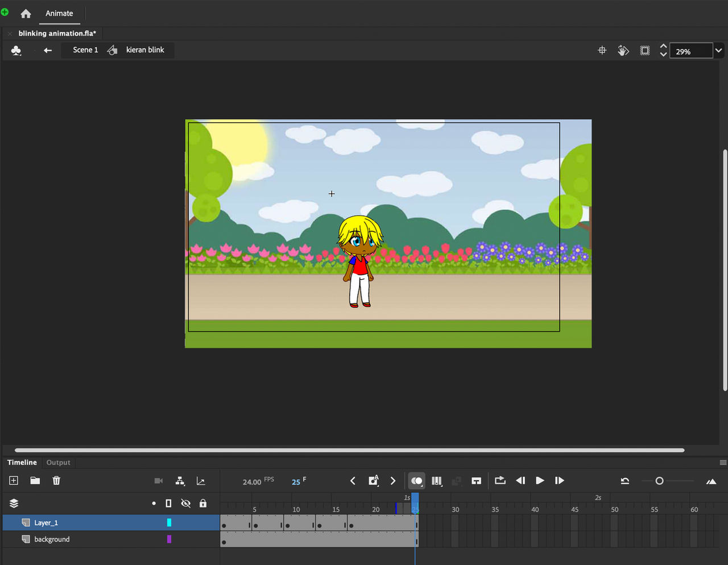Close the blinking animation.fla document tab
Screen dimensions: 728x565
(x=10, y=34)
